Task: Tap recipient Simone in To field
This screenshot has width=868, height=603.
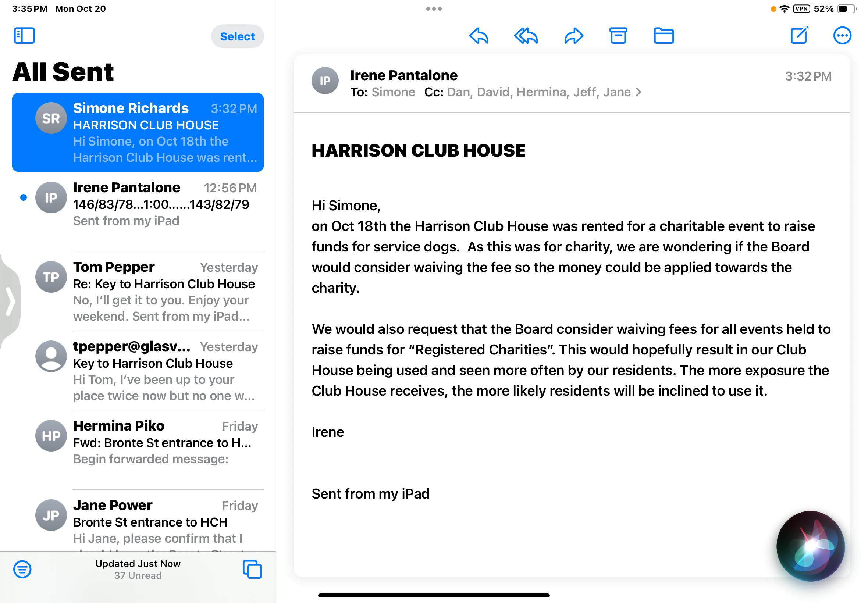Action: (393, 92)
